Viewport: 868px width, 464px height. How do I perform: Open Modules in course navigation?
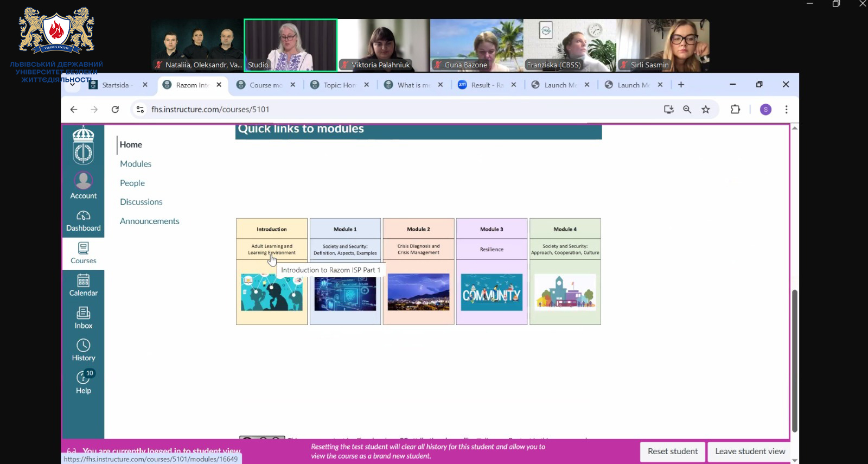[136, 164]
